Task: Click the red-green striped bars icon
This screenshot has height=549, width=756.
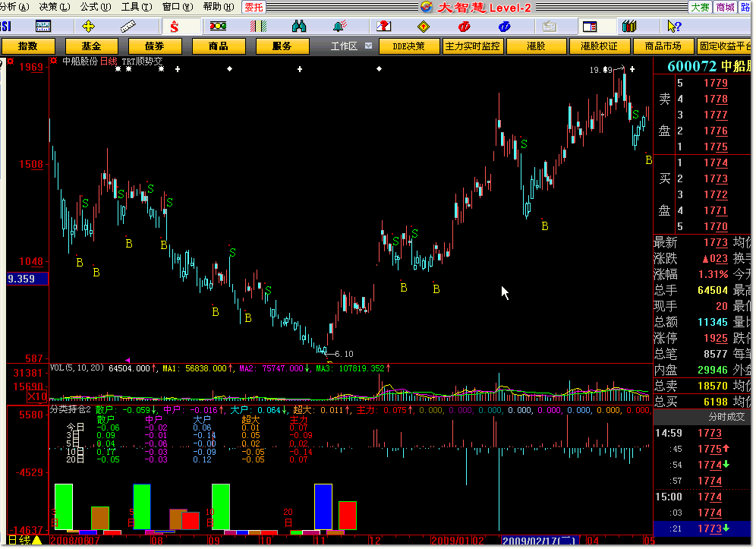Action: [x=258, y=26]
